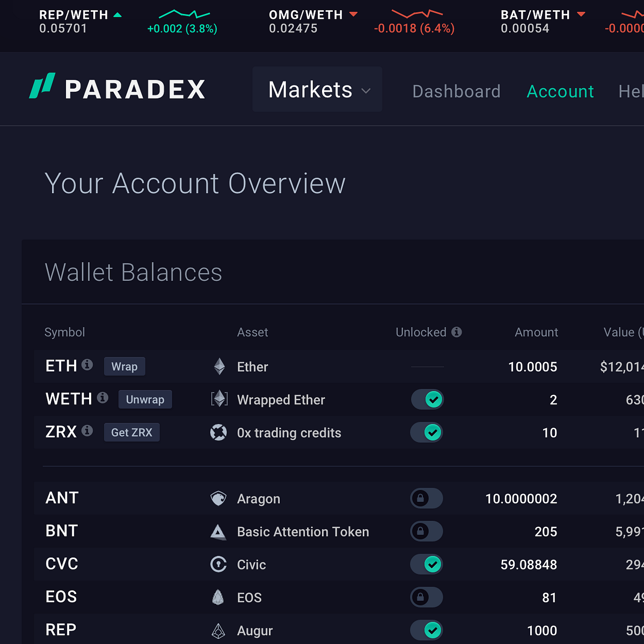Unlock the EOS token toggle
The image size is (644, 644).
(427, 597)
